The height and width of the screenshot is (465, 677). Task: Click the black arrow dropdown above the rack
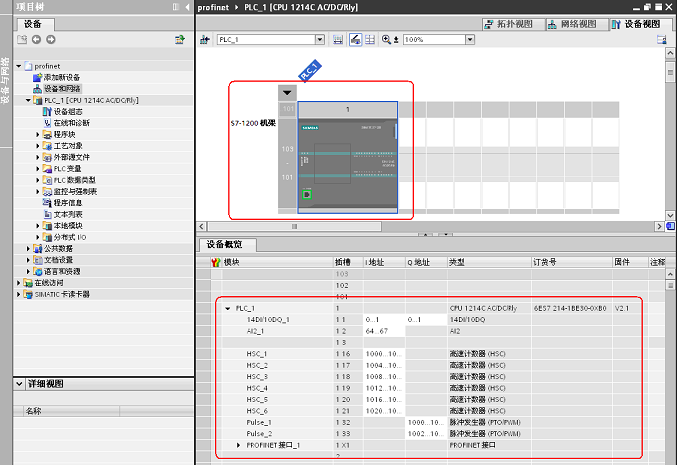pos(287,93)
